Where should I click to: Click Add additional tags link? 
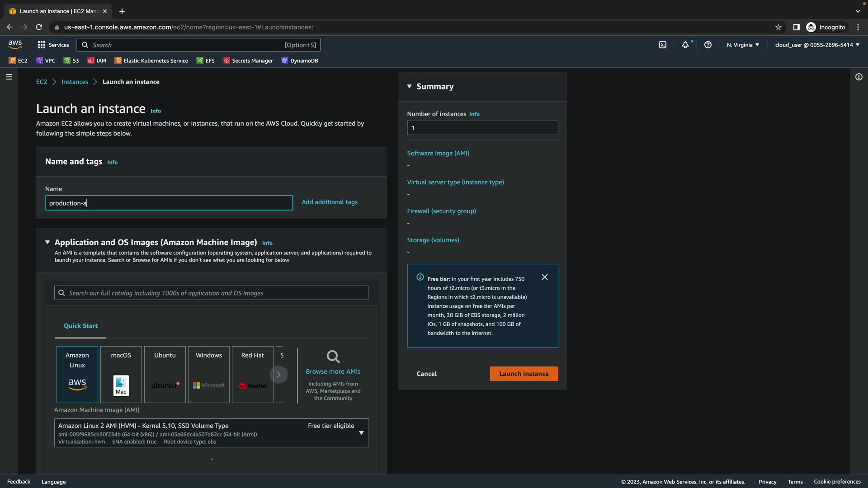(330, 202)
